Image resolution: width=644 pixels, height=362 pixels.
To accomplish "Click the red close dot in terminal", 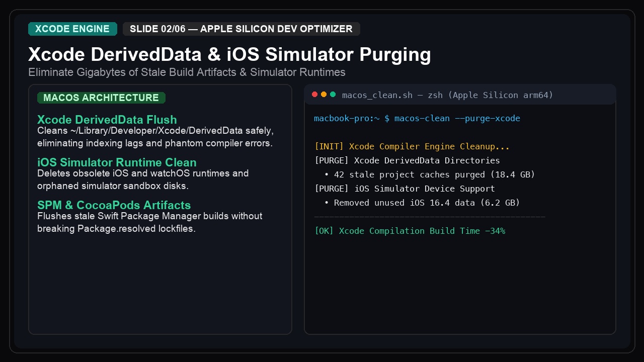I will point(315,95).
